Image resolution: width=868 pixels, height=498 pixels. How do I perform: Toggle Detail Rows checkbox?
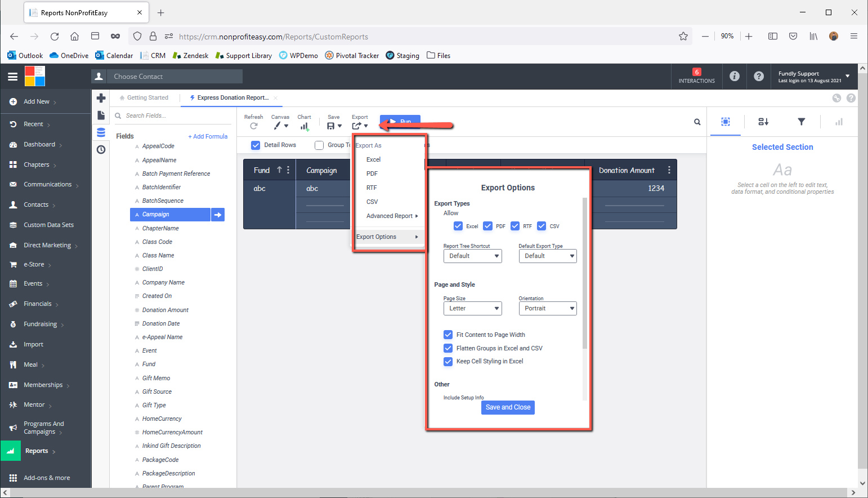256,145
